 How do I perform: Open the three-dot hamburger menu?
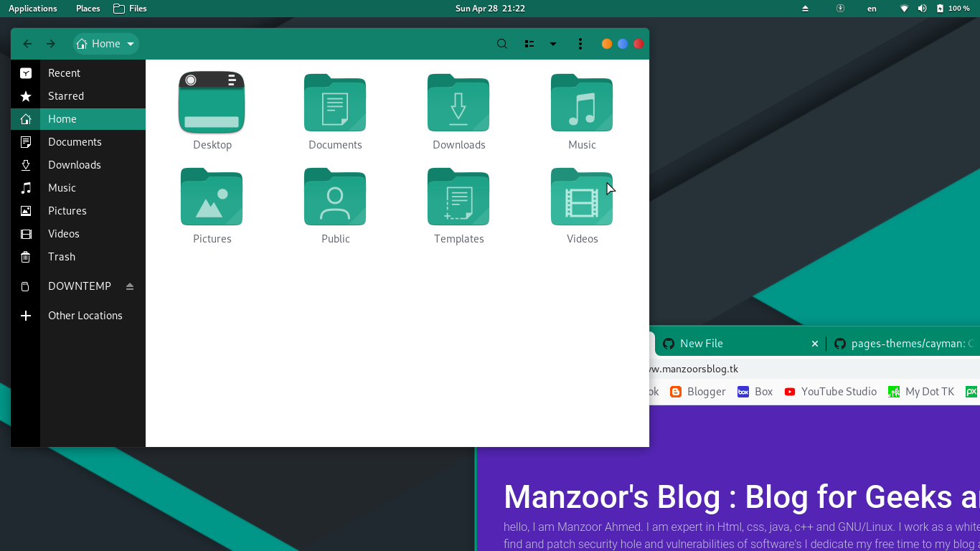(580, 44)
